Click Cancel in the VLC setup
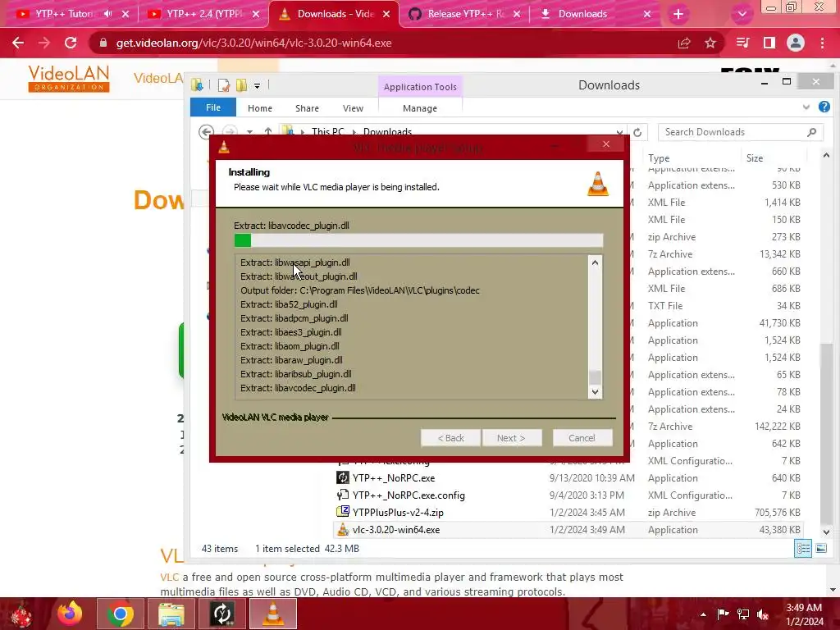Screen dimensions: 840x630 pos(582,438)
